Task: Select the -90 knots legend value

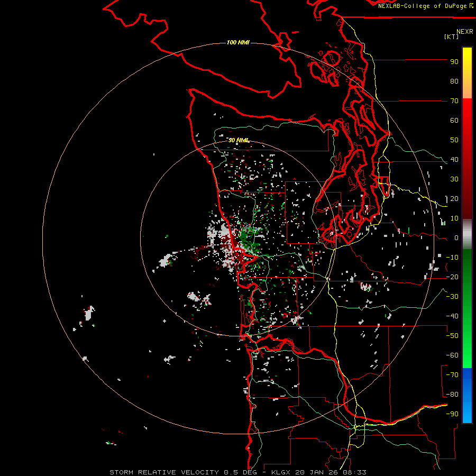Action: pyautogui.click(x=452, y=414)
